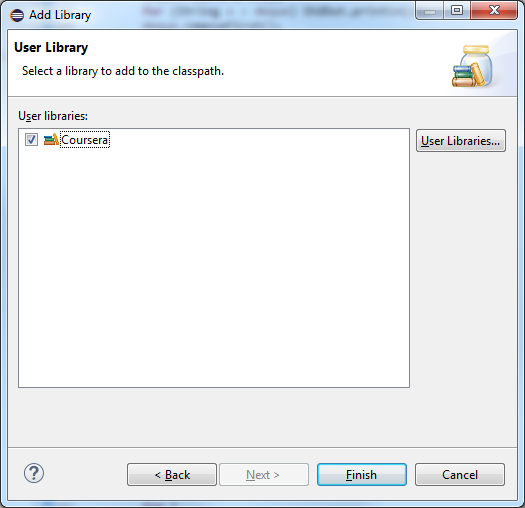The height and width of the screenshot is (508, 525).
Task: Click the "User libraries:" label
Action: (53, 116)
